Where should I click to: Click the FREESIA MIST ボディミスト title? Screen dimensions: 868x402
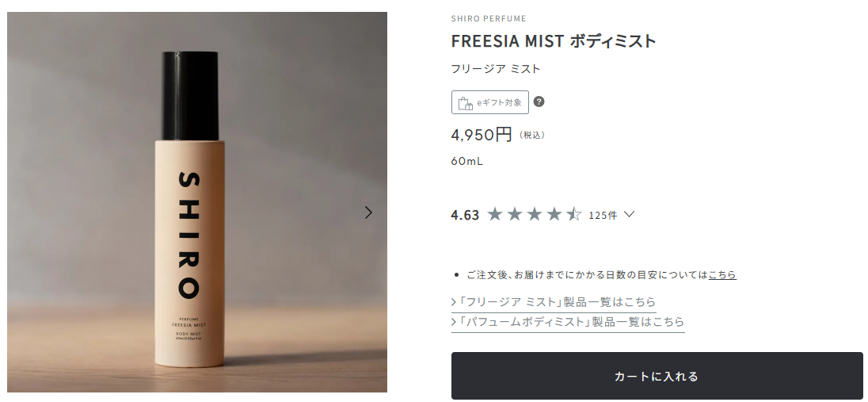(x=554, y=41)
